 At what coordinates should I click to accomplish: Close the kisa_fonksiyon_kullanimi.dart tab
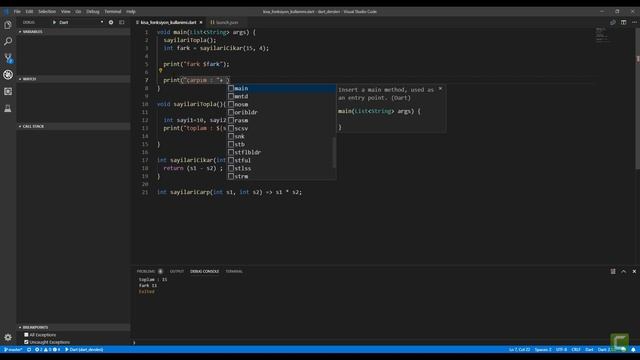[201, 22]
